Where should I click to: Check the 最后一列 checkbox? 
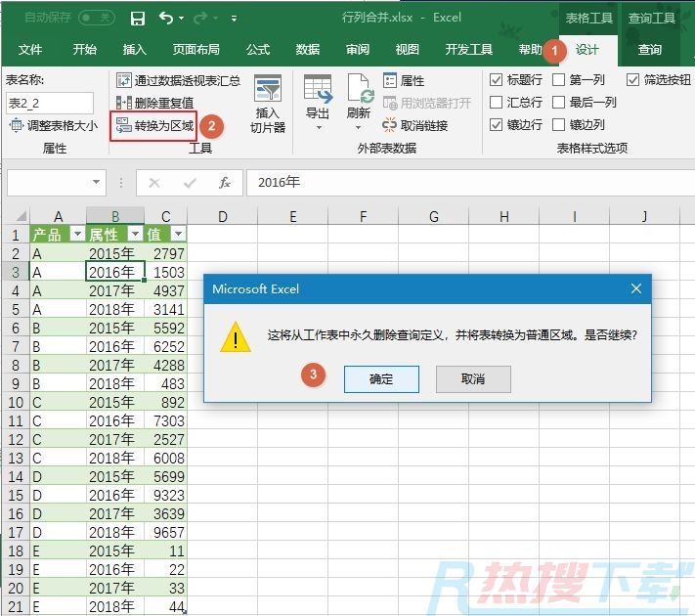click(x=558, y=103)
